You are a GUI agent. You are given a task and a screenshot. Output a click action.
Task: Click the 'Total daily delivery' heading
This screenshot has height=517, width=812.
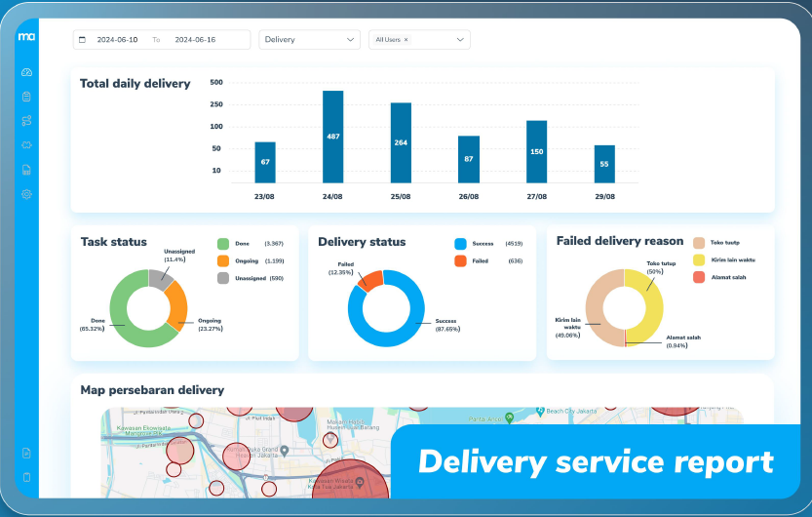[x=135, y=84]
